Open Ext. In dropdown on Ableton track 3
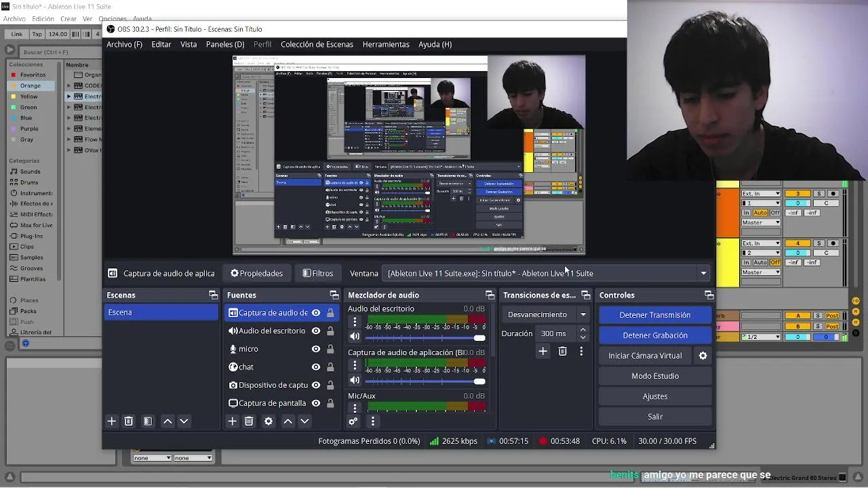The height and width of the screenshot is (488, 868). click(x=762, y=194)
